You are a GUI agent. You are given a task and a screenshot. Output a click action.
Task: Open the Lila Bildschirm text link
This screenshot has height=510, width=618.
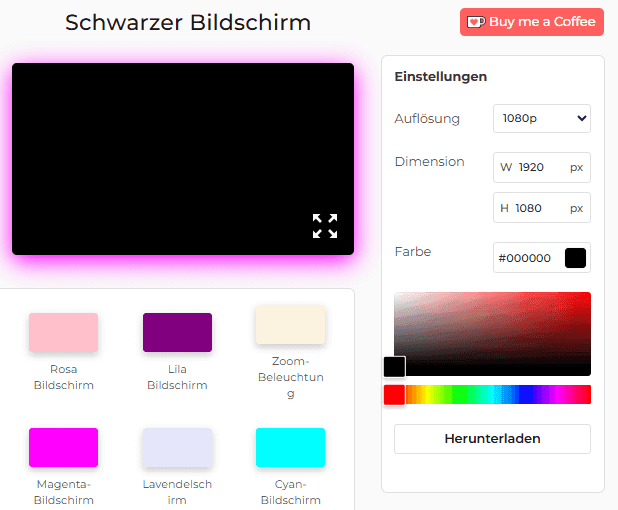tap(177, 377)
